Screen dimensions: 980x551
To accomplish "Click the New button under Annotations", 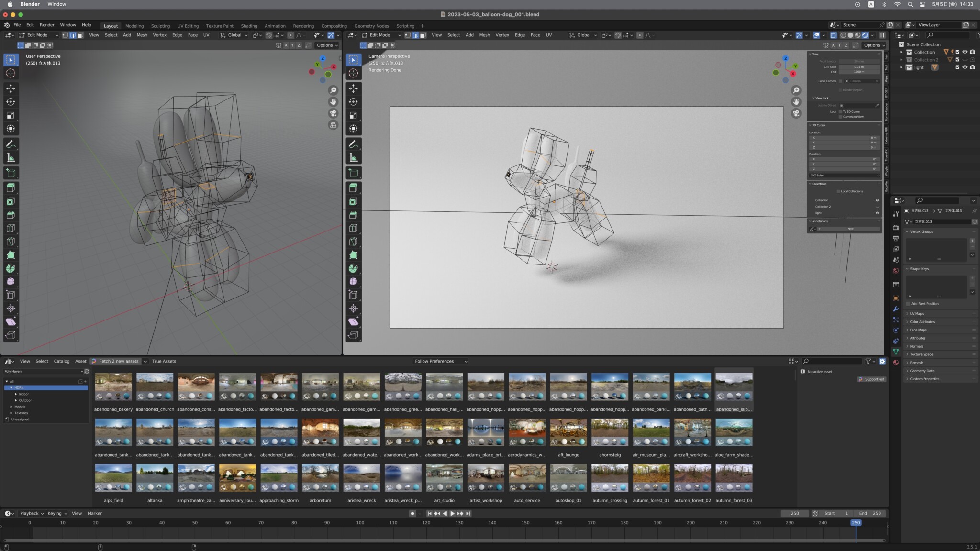I will click(851, 229).
